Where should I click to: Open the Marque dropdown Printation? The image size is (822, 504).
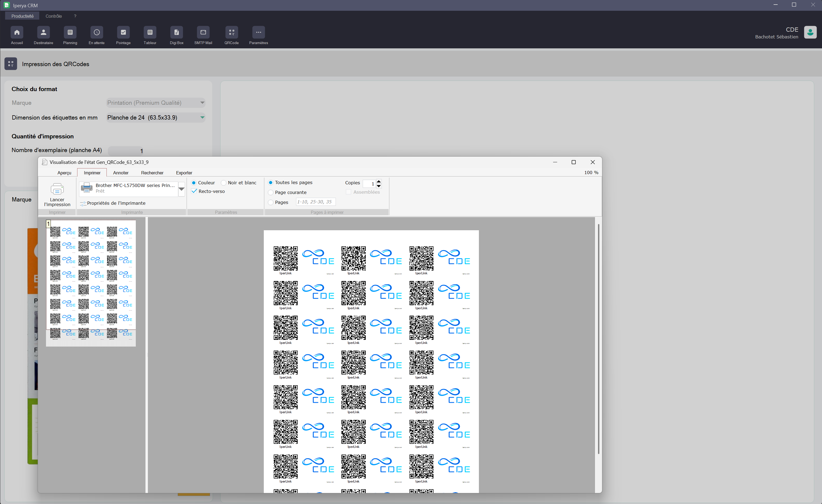click(155, 103)
